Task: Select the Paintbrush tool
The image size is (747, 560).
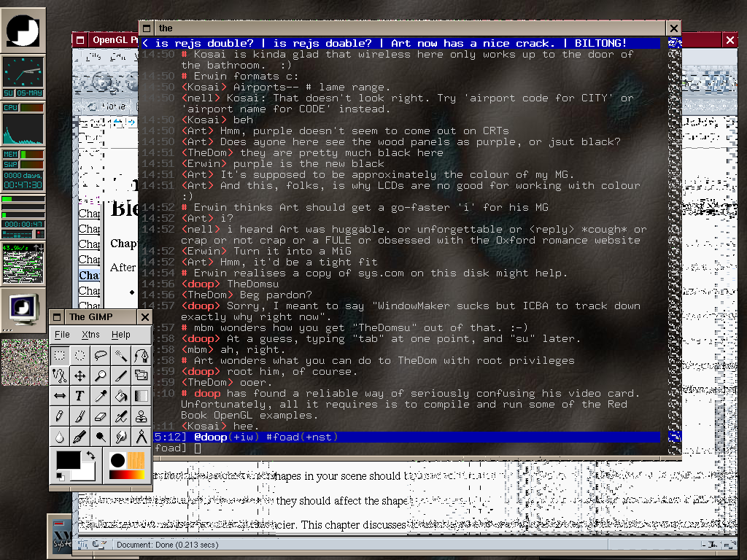Action: 80,416
